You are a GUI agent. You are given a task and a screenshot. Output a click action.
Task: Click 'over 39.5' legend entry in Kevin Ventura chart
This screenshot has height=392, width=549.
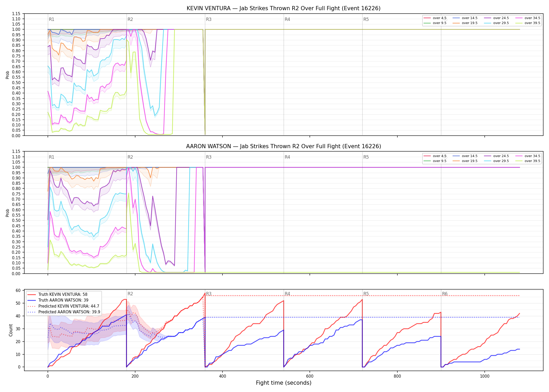(x=528, y=23)
